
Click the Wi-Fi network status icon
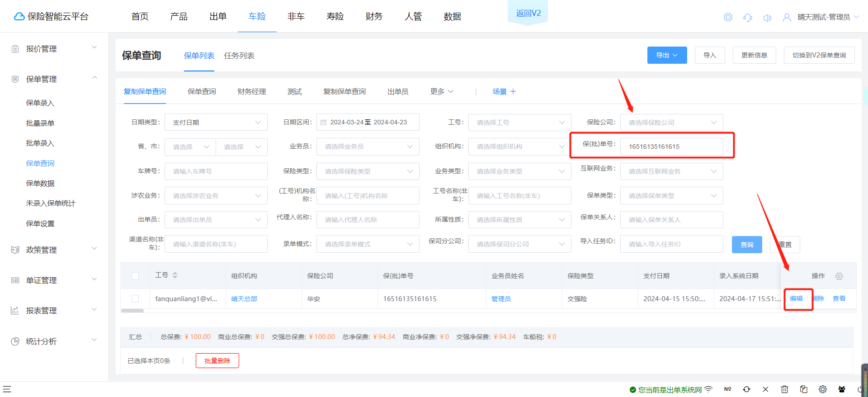[708, 389]
